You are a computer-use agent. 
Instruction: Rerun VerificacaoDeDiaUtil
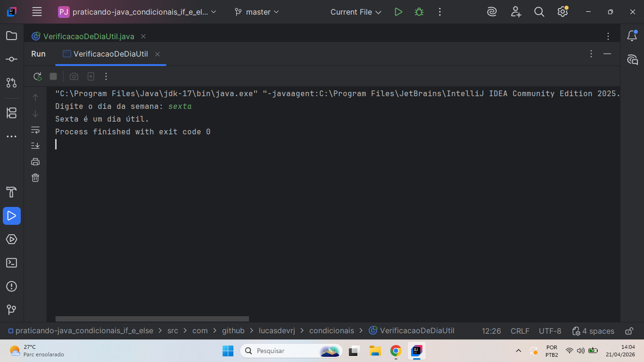point(38,76)
